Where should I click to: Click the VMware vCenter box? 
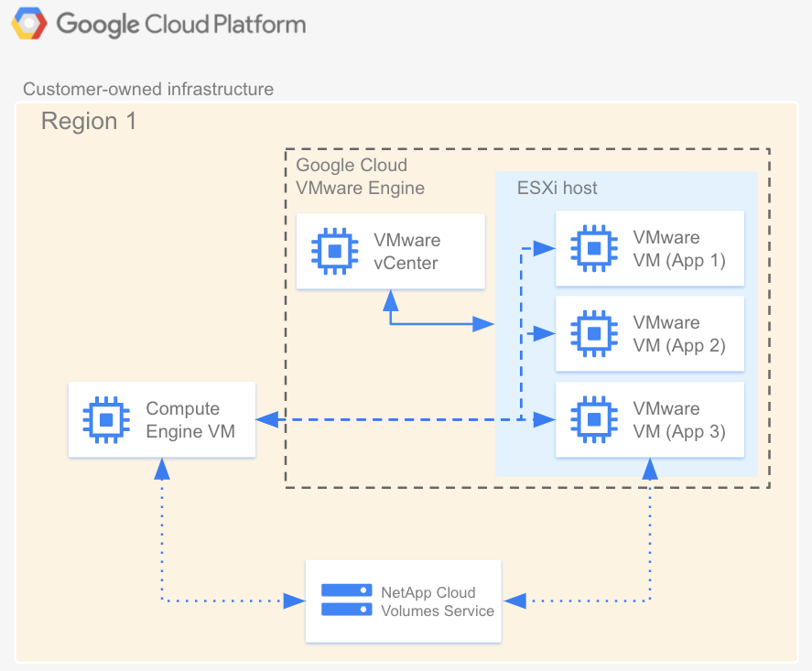point(390,251)
